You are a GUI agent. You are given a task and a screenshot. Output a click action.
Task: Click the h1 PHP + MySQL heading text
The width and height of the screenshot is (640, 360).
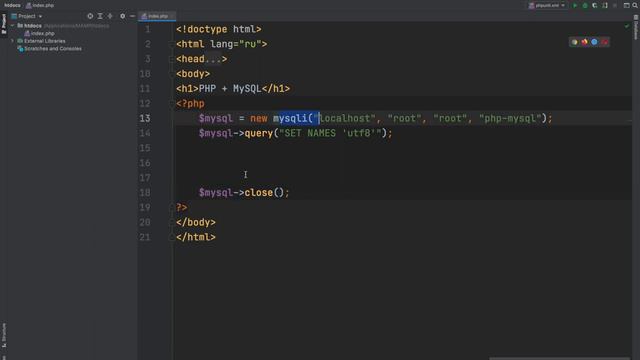[230, 89]
